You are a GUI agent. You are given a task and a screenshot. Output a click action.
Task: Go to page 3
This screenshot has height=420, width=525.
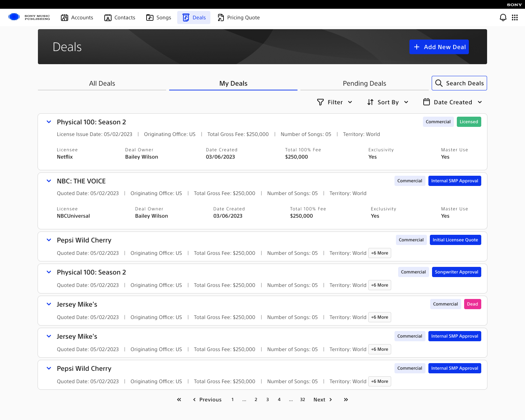268,400
